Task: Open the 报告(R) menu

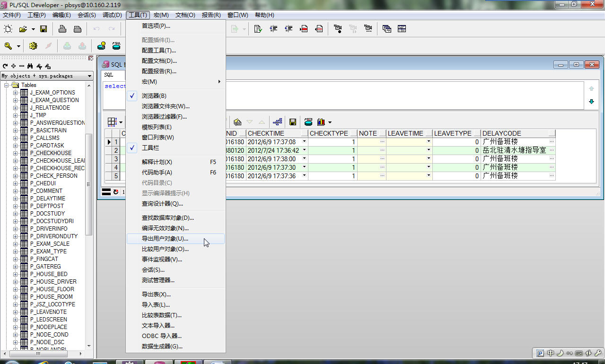Action: pyautogui.click(x=211, y=15)
